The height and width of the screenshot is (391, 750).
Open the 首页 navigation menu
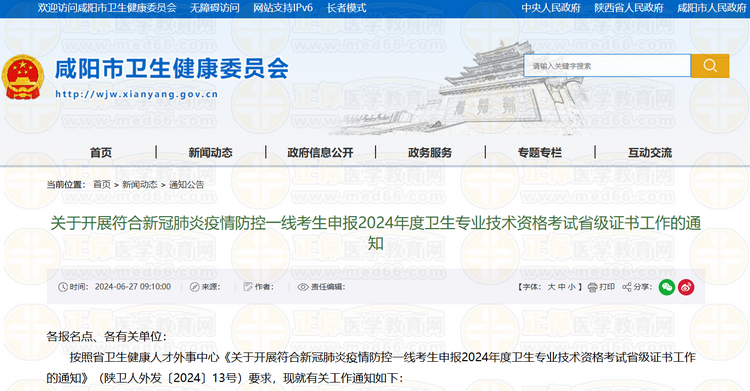click(x=101, y=153)
